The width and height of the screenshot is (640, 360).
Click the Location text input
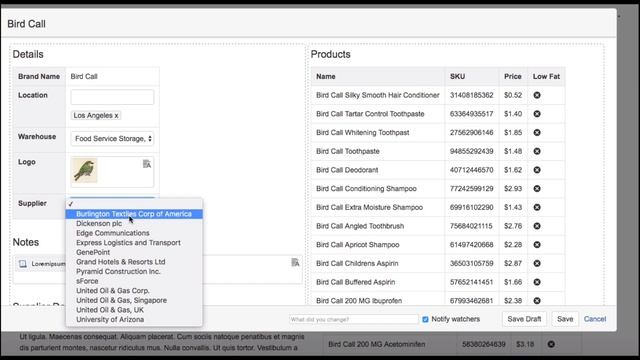tap(112, 97)
